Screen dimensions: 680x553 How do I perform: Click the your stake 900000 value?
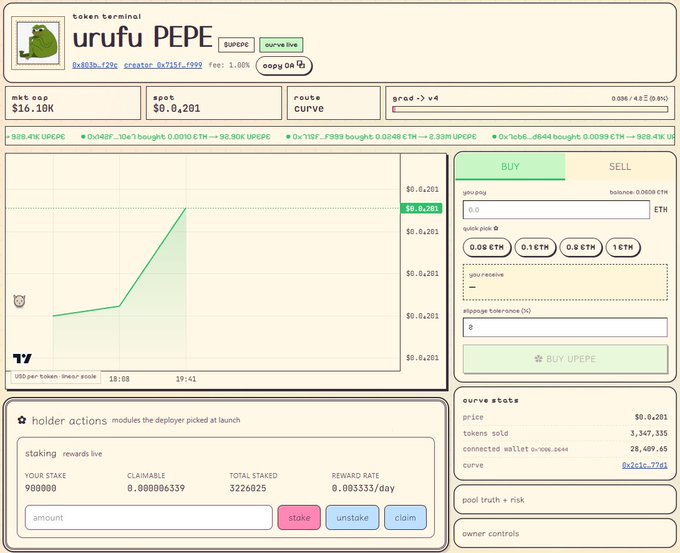41,488
